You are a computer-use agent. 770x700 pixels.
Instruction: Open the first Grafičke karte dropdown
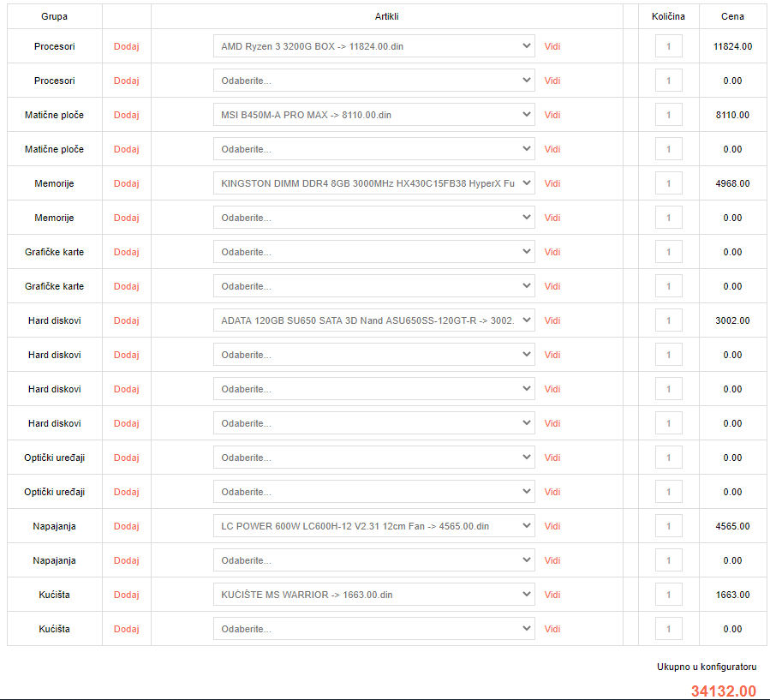[373, 252]
